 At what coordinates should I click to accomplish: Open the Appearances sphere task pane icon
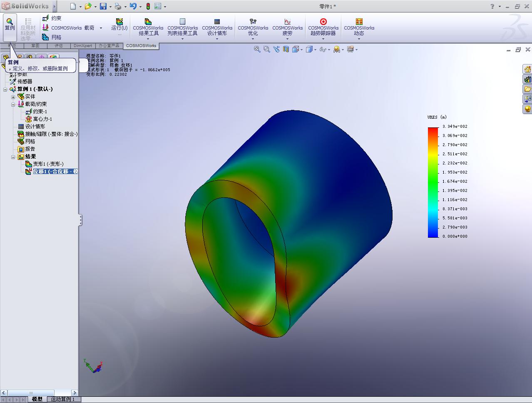[x=527, y=109]
